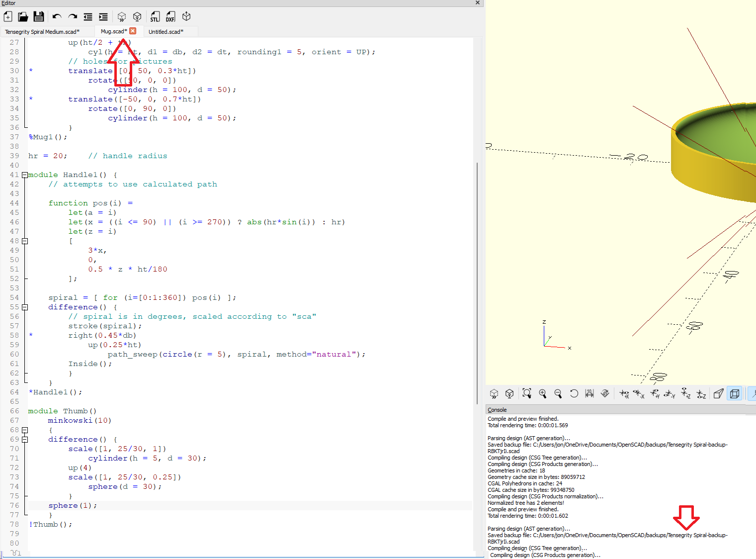
Task: Reset the 3D view rotation
Action: [574, 394]
